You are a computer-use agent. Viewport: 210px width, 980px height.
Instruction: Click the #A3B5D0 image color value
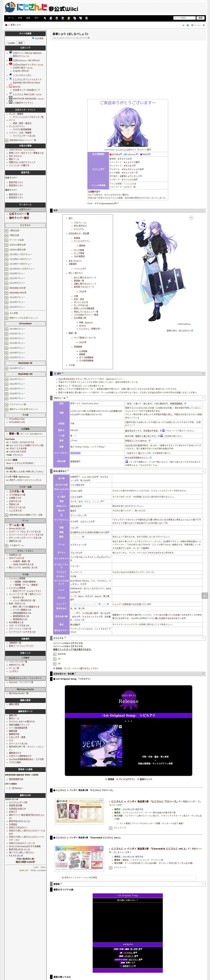click(75, 453)
